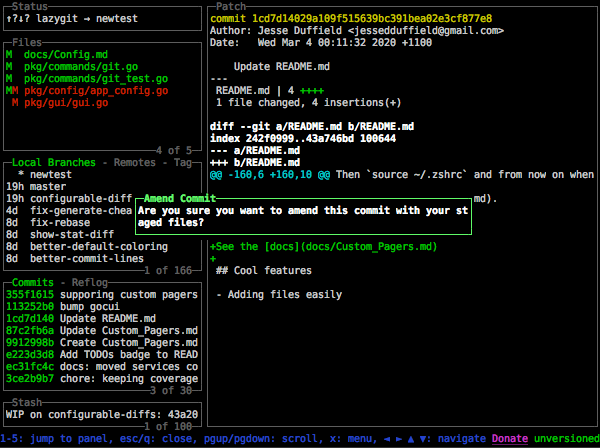Click the index 242f0999..43a746bd line
The image size is (600, 448).
(x=303, y=138)
